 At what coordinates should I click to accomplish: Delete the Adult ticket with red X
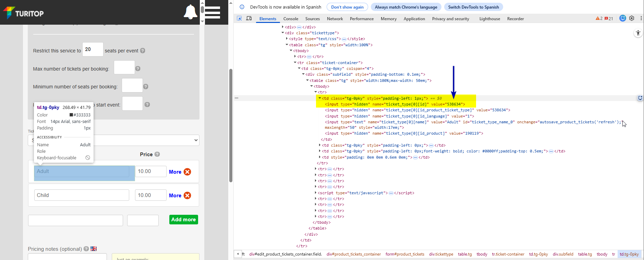click(187, 172)
